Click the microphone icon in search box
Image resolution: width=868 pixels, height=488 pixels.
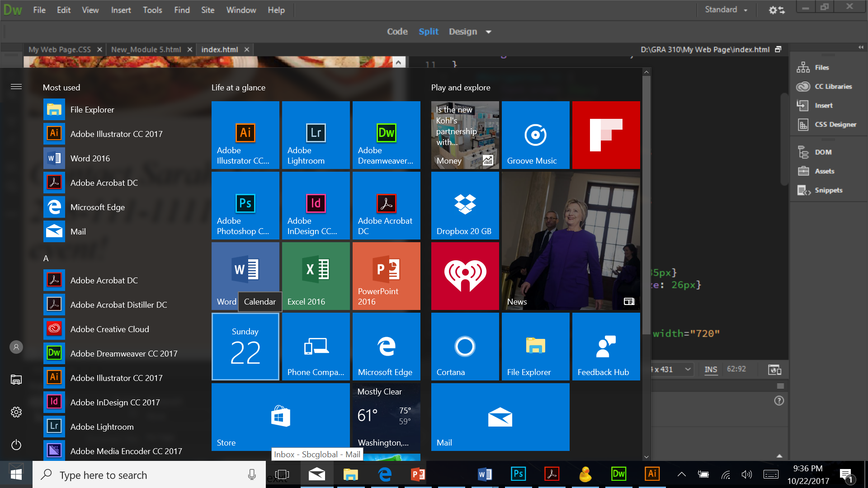tap(252, 474)
